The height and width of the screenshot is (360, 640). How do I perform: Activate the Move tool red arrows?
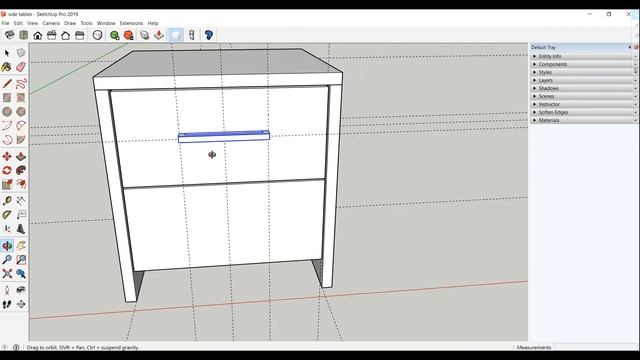tap(7, 156)
